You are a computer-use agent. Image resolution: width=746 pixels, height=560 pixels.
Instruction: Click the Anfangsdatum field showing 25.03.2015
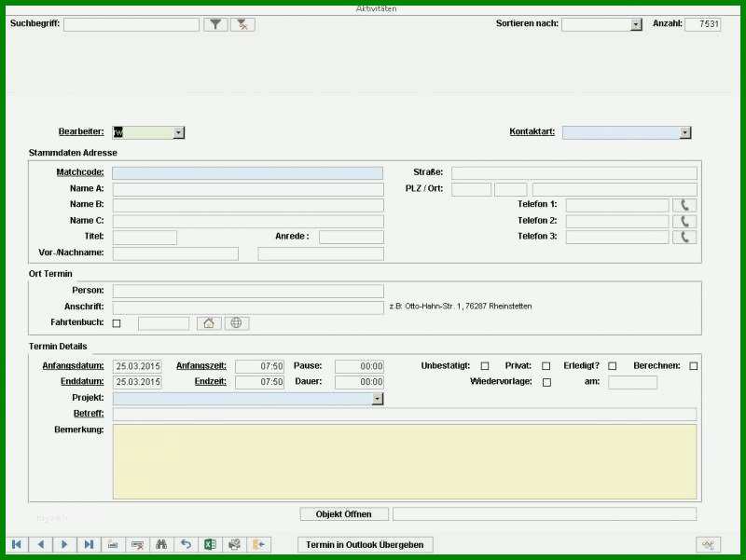(x=137, y=366)
